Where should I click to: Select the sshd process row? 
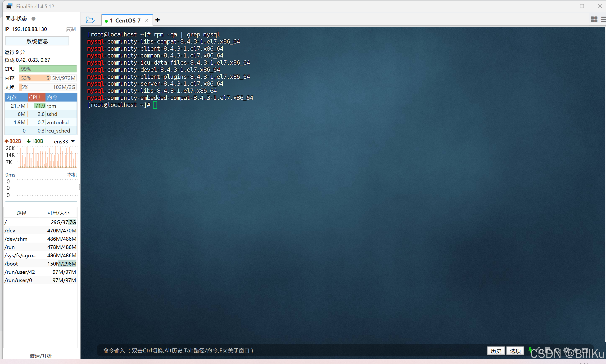pos(41,114)
